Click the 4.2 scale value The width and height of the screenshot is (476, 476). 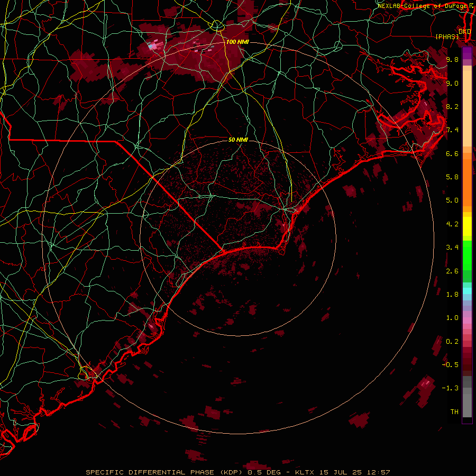452,224
